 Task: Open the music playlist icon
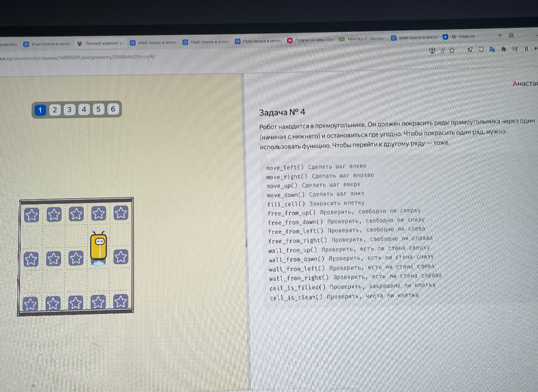point(515,49)
